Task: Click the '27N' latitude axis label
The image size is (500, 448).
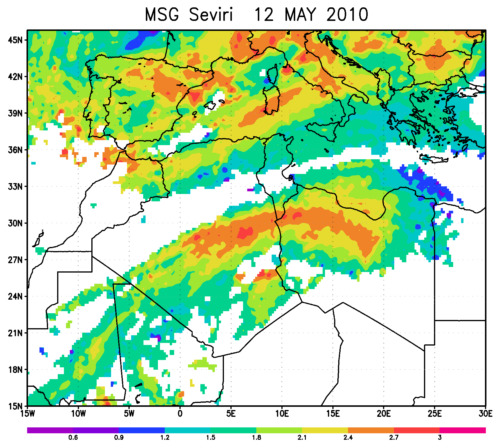Action: click(16, 260)
